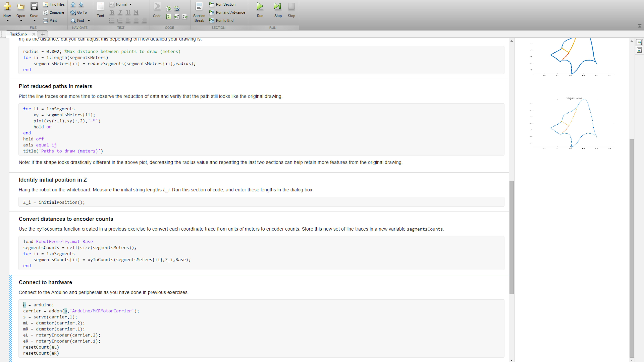Image resolution: width=644 pixels, height=362 pixels.
Task: Toggle bold text formatting
Action: click(112, 12)
